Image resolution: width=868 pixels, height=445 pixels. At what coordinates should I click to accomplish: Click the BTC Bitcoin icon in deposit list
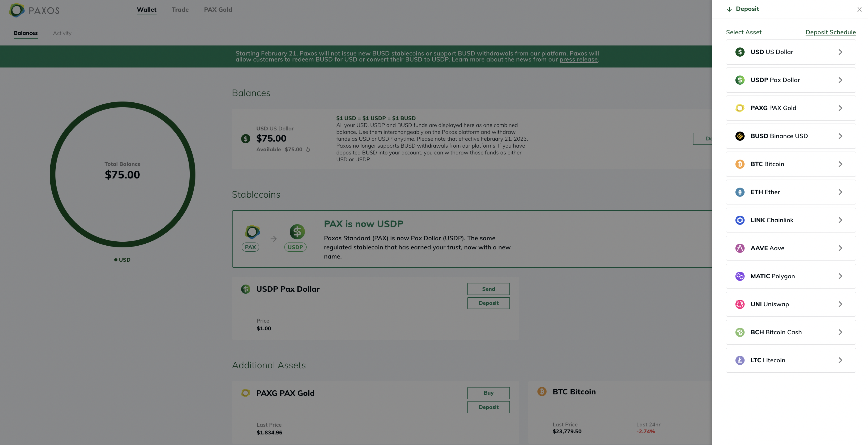(x=740, y=164)
